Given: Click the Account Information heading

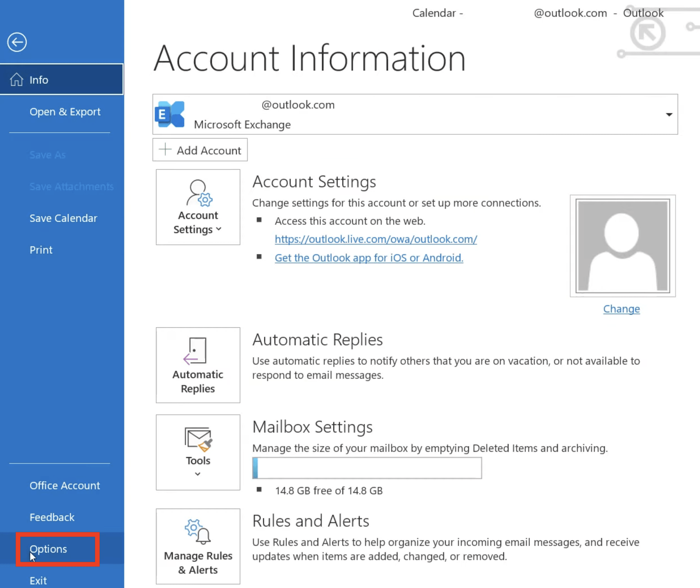Looking at the screenshot, I should [310, 58].
